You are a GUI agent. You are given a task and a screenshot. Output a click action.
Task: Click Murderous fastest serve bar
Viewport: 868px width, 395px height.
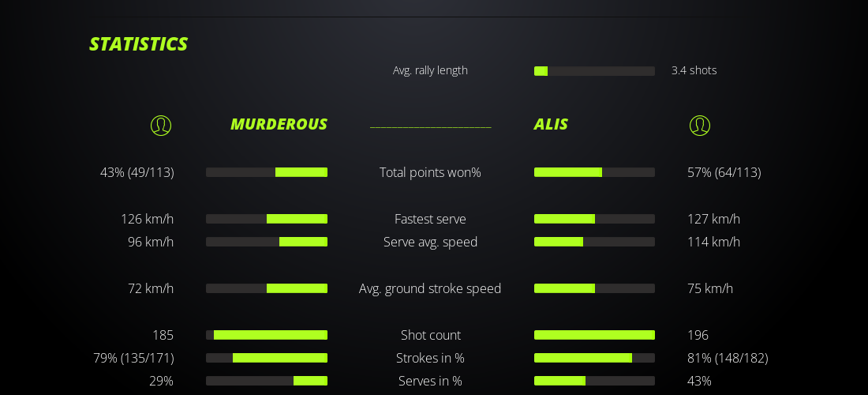[x=267, y=219]
